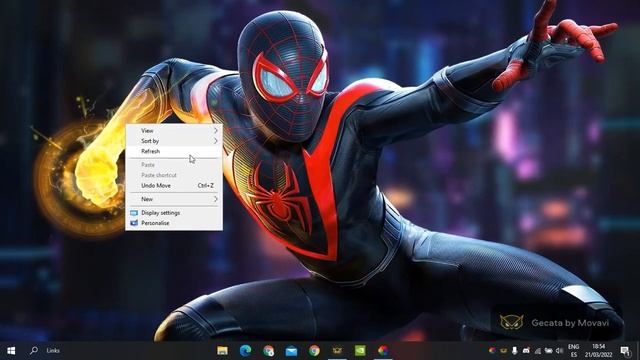This screenshot has width=640, height=360.
Task: Open the colorful wheel app on the taskbar
Action: pos(382,351)
